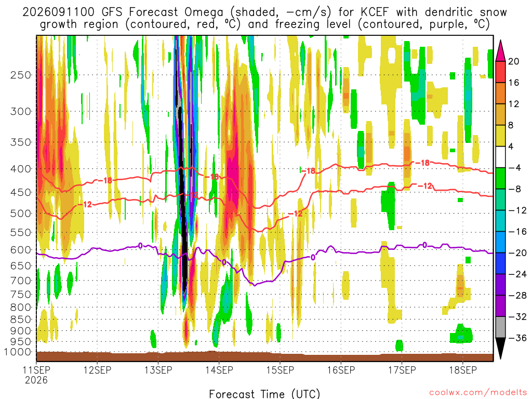Click the green colorbar segment between -4 and -8
The height and width of the screenshot is (399, 532).
pos(500,178)
